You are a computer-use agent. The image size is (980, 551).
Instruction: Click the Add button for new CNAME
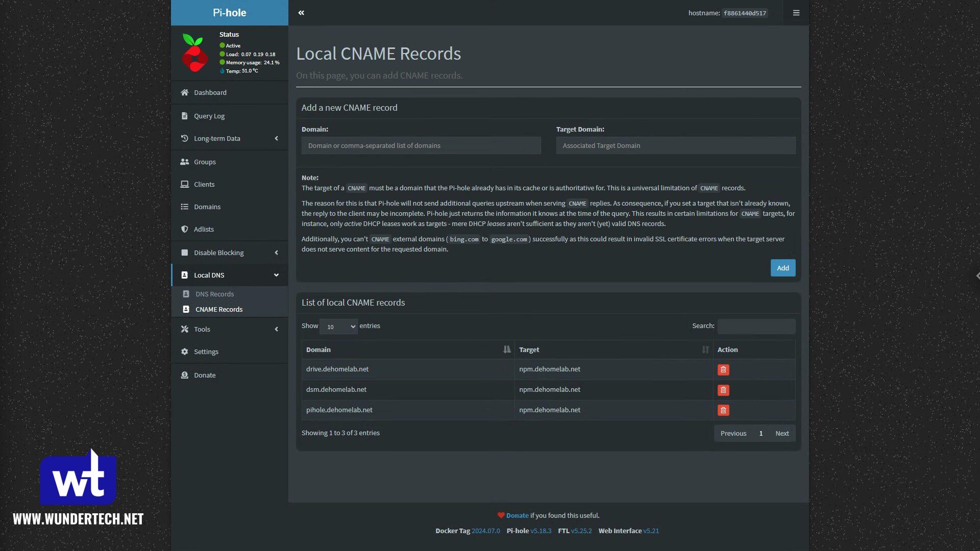[x=783, y=268]
